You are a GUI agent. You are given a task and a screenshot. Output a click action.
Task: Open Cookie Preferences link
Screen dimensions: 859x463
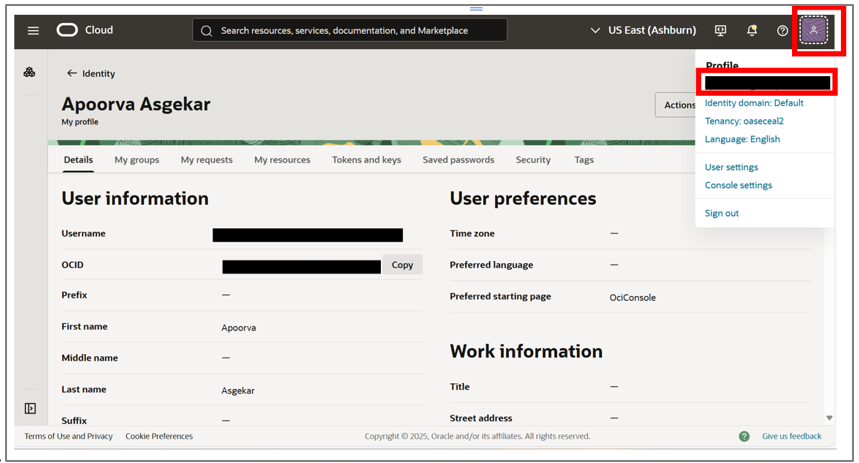coord(159,436)
